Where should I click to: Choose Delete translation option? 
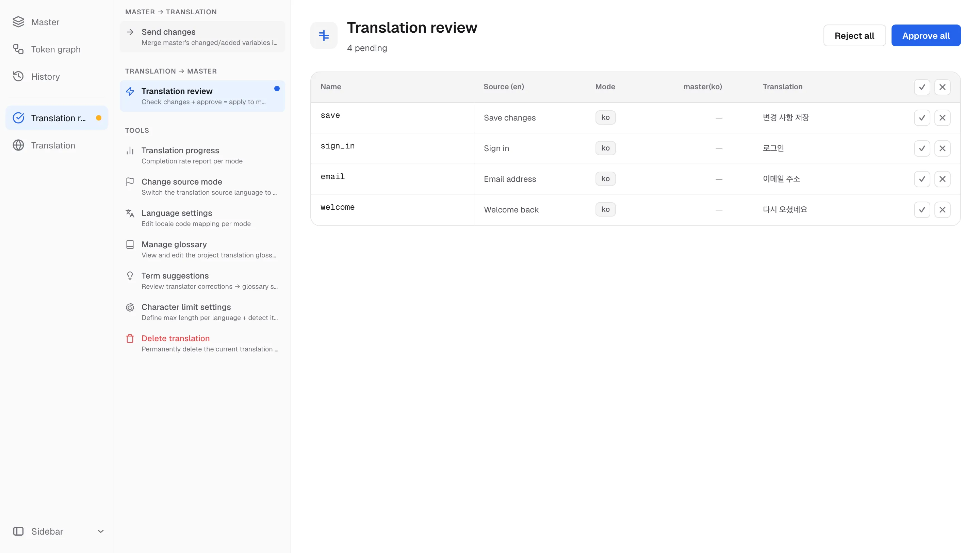[202, 343]
